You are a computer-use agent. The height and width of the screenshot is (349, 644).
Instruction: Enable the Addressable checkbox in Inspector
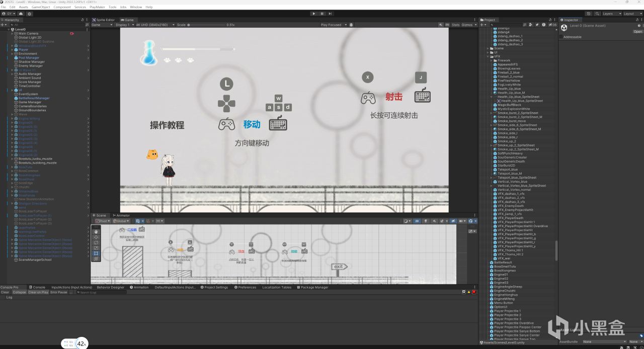pyautogui.click(x=561, y=37)
